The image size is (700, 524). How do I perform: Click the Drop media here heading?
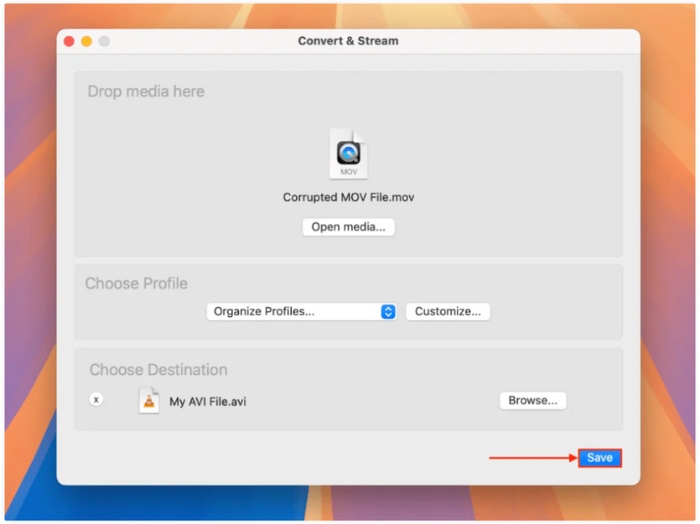pyautogui.click(x=146, y=92)
